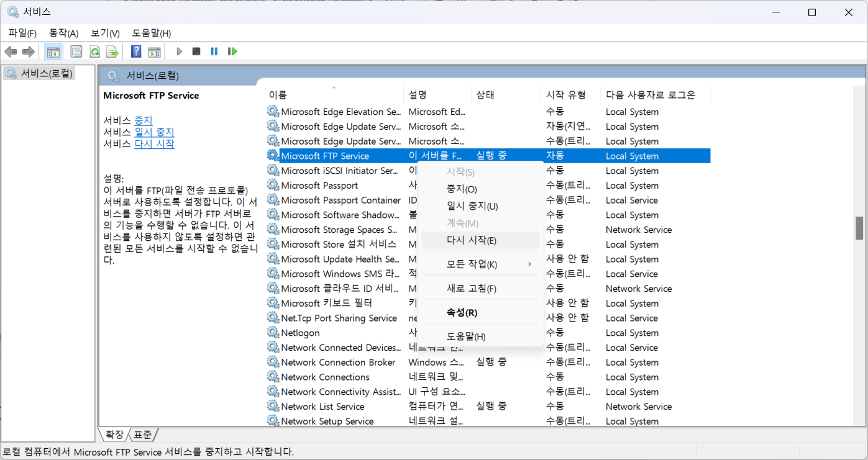Screen dimensions: 868x460
Task: Click gear icon of Microsoft FTP Service row
Action: (273, 156)
